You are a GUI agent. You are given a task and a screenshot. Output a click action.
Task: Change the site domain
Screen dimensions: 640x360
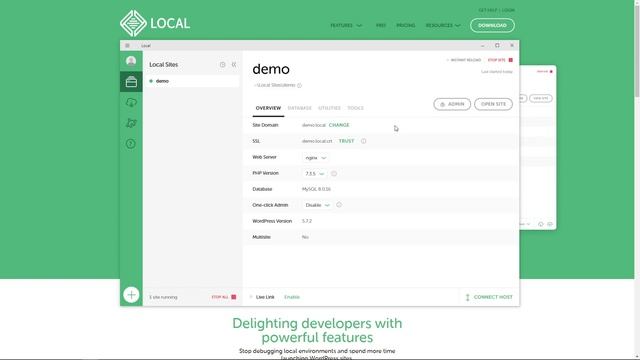[x=339, y=125]
